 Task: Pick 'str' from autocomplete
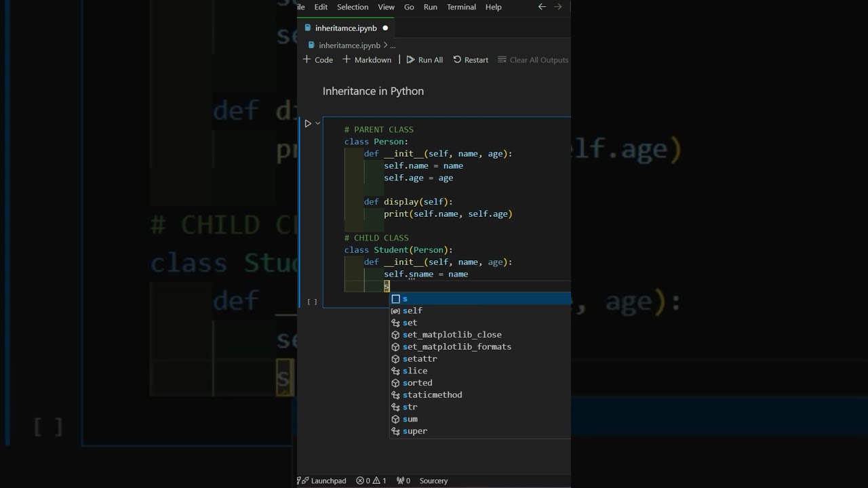click(x=480, y=407)
